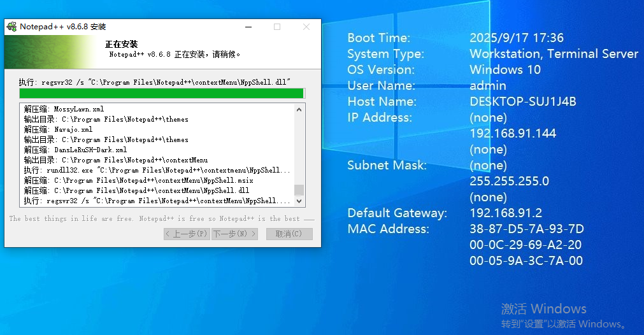Click the install log scrollbar thumb
The height and width of the screenshot is (335, 644).
pyautogui.click(x=299, y=190)
